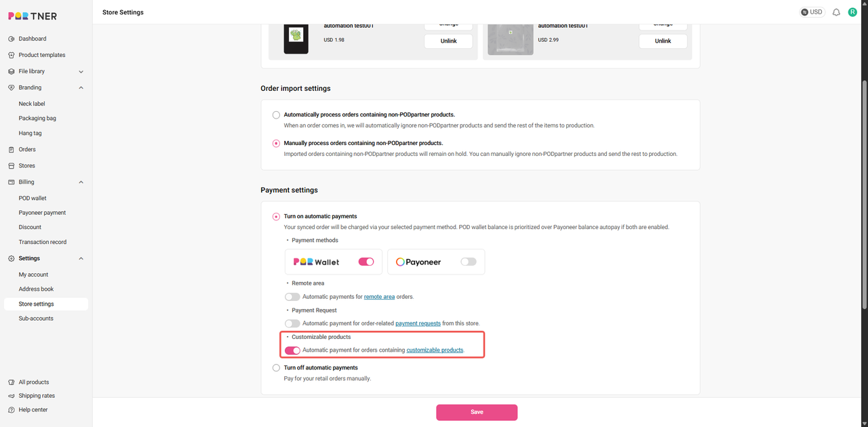Collapse the Branding menu section

[81, 87]
